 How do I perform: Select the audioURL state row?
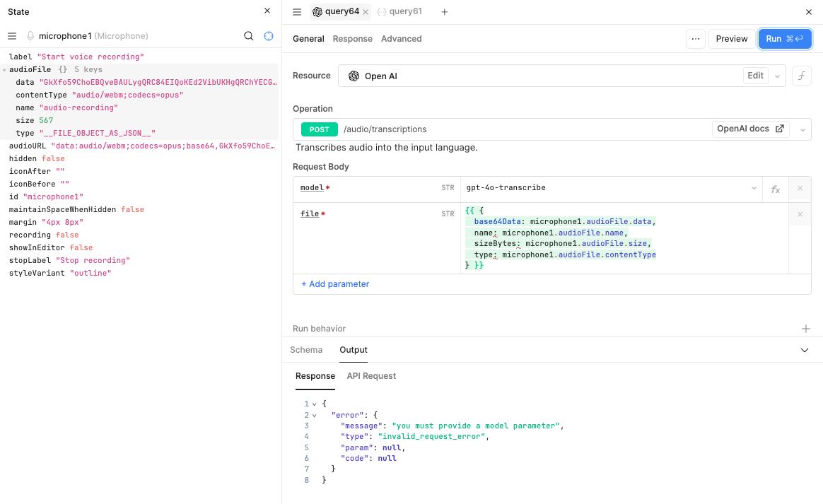(x=139, y=146)
